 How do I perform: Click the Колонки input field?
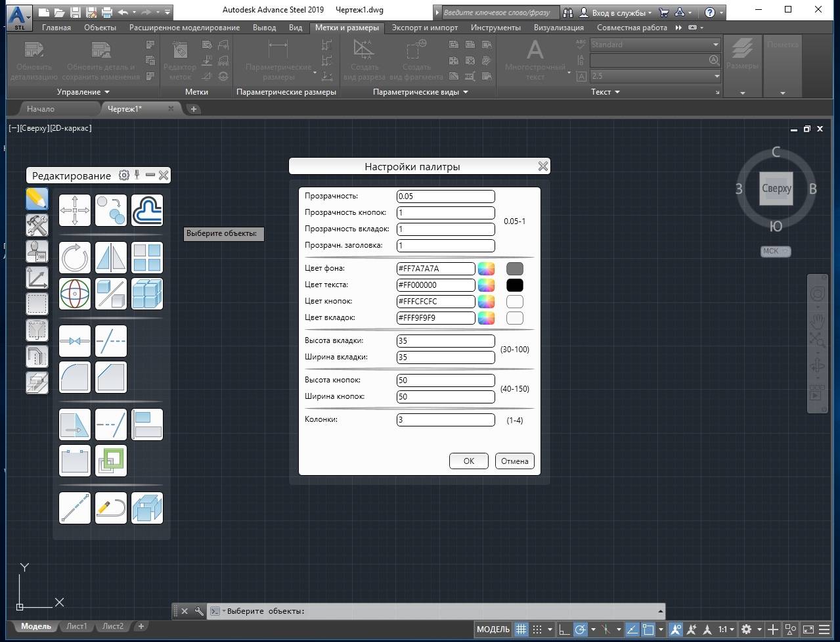[446, 420]
